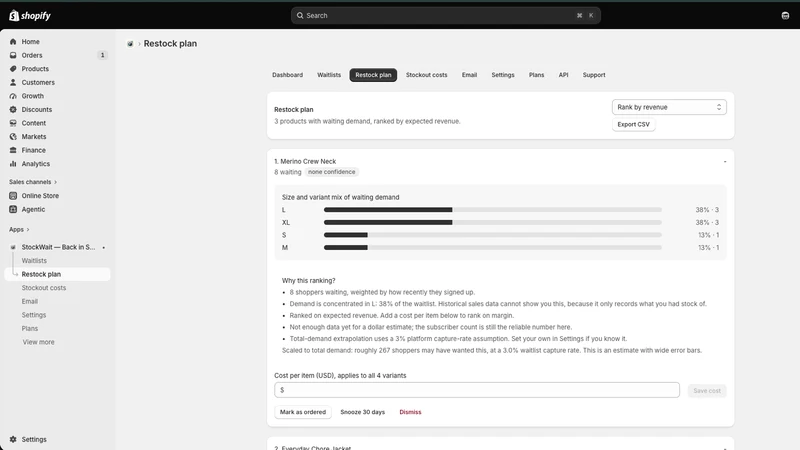800x450 pixels.
Task: Click the search magnifier icon
Action: 300,15
